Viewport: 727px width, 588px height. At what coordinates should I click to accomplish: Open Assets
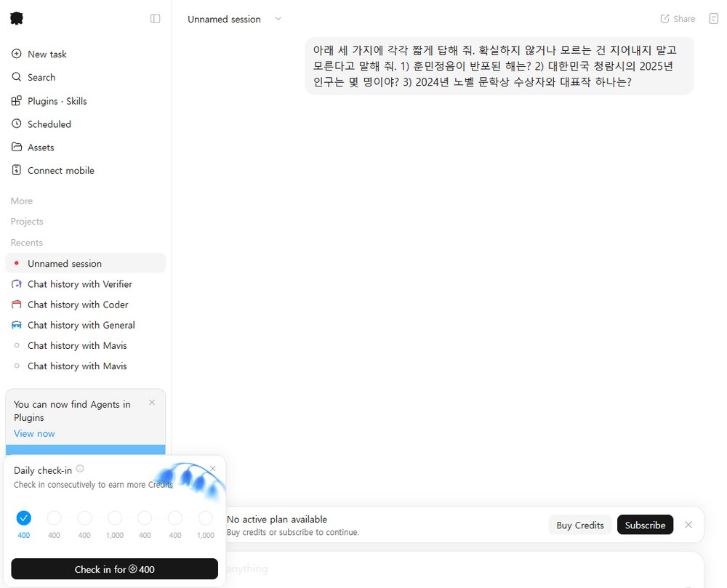85,148
